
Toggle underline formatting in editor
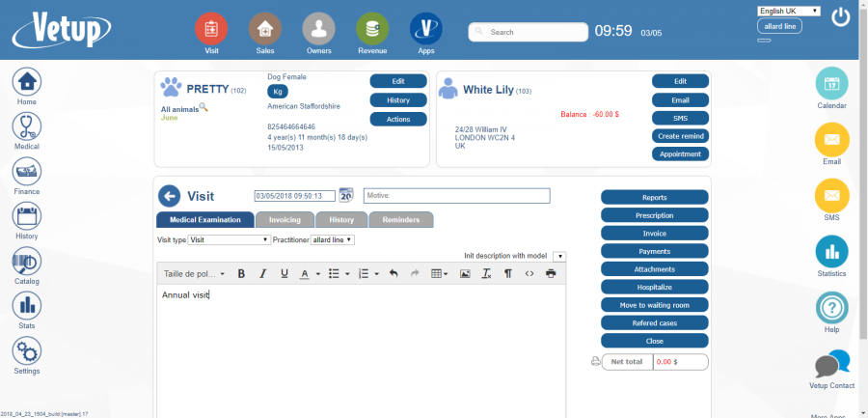click(284, 273)
